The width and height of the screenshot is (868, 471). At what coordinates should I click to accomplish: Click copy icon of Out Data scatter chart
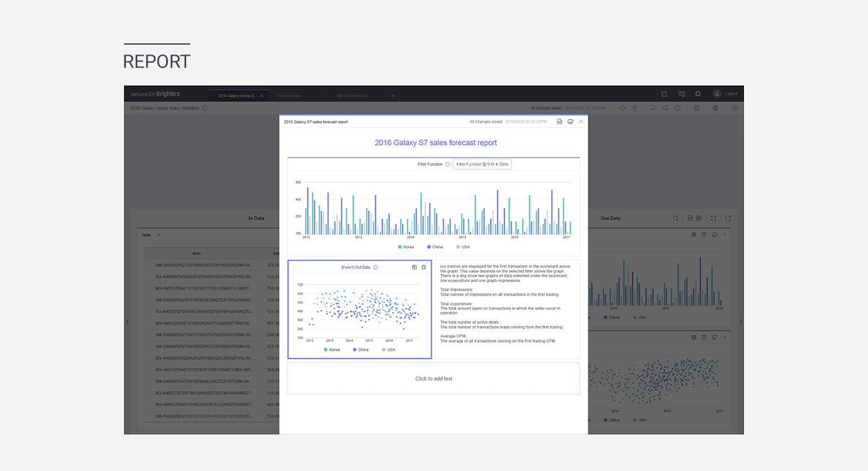point(715,337)
